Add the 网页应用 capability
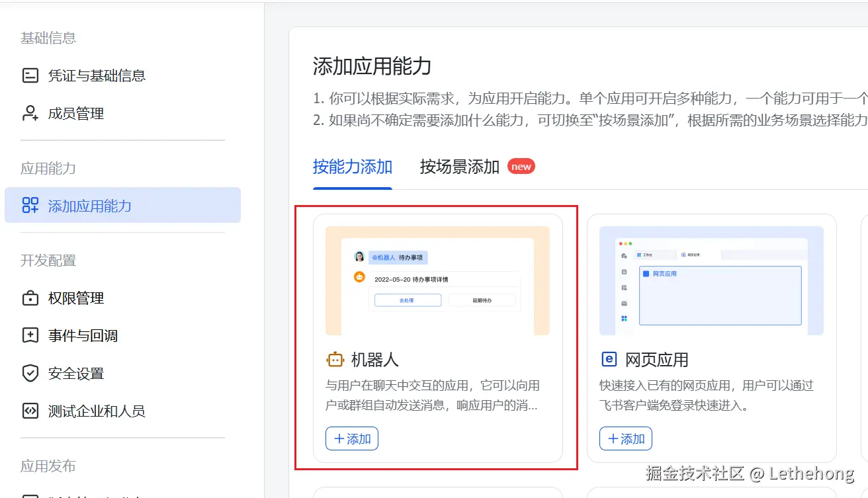Screen dimensions: 868x498 click(626, 438)
